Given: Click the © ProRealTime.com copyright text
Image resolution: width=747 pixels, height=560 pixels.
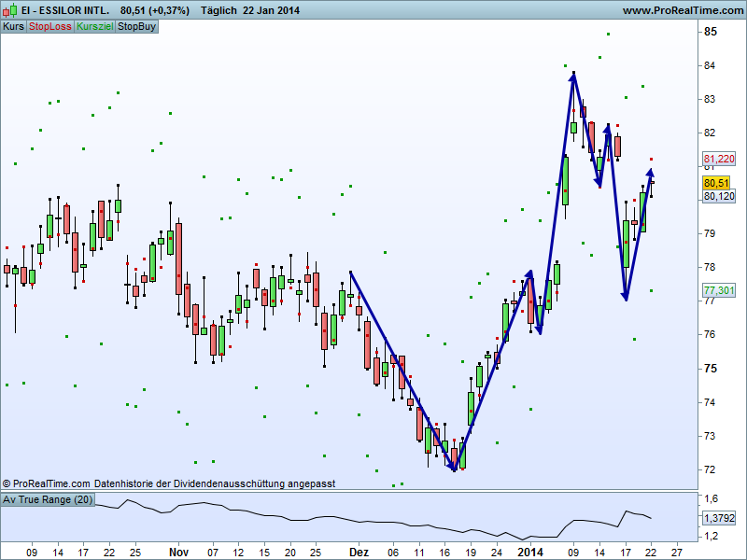Looking at the screenshot, I should pyautogui.click(x=46, y=483).
